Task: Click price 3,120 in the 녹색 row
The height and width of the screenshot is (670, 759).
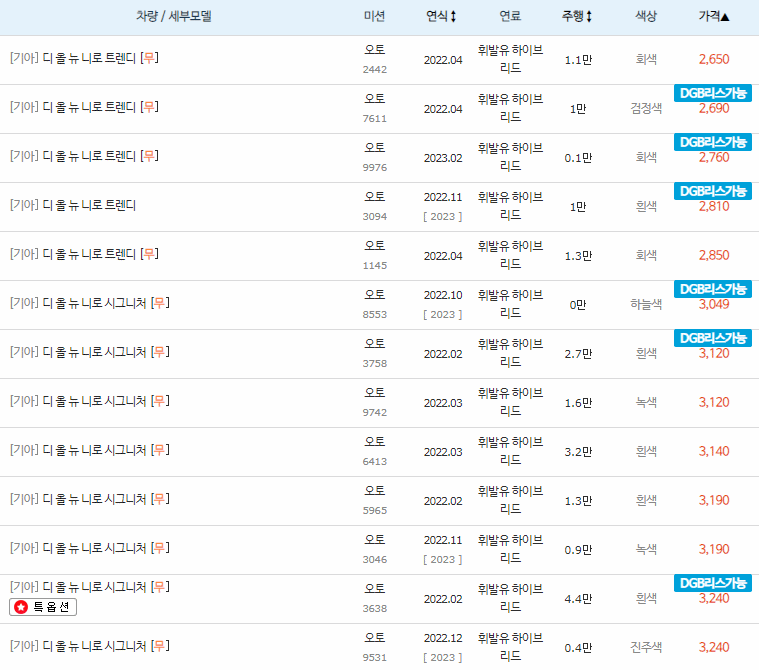Action: tap(713, 402)
